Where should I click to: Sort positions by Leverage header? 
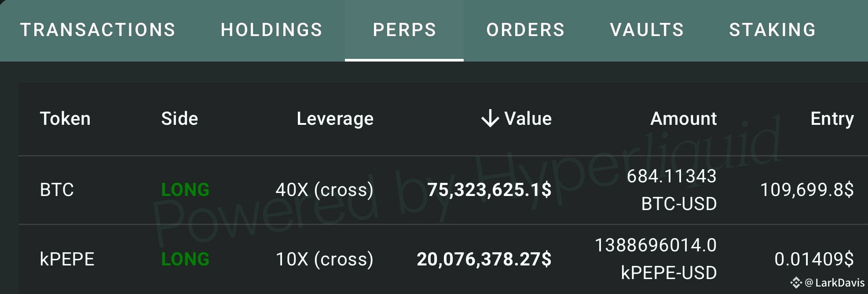pos(335,119)
